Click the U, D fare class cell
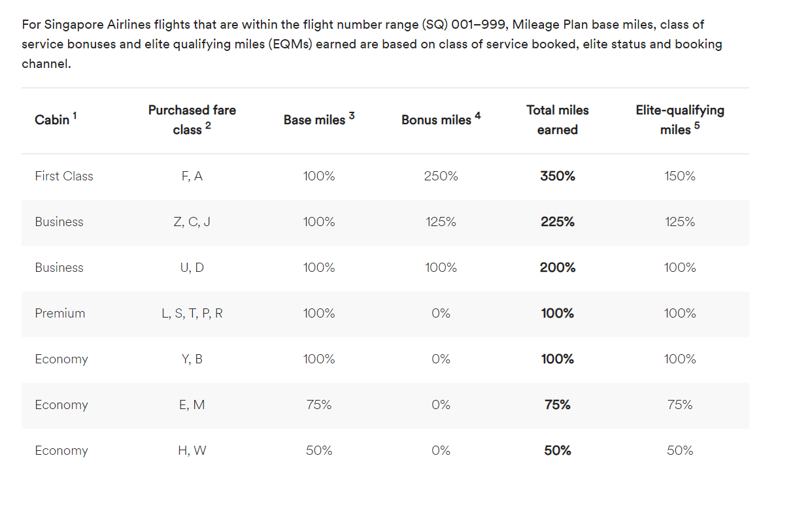The image size is (812, 511). pos(192,268)
